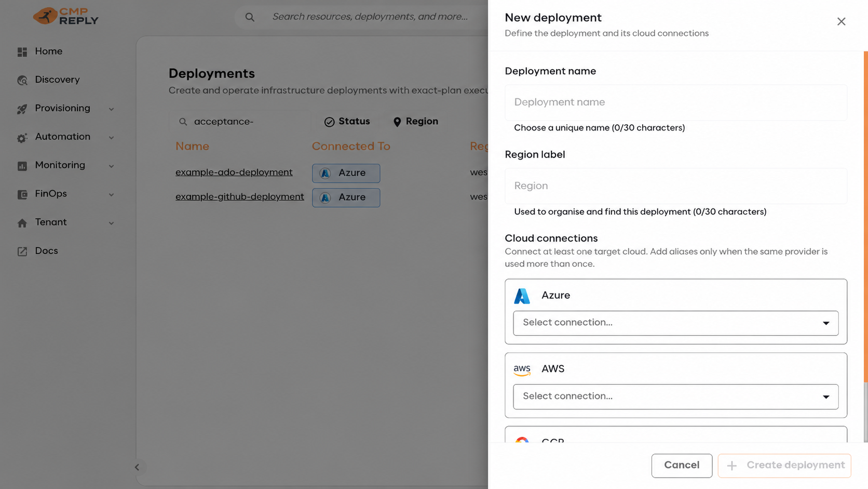Click the deployments filter search icon
The image size is (868, 489).
[183, 122]
